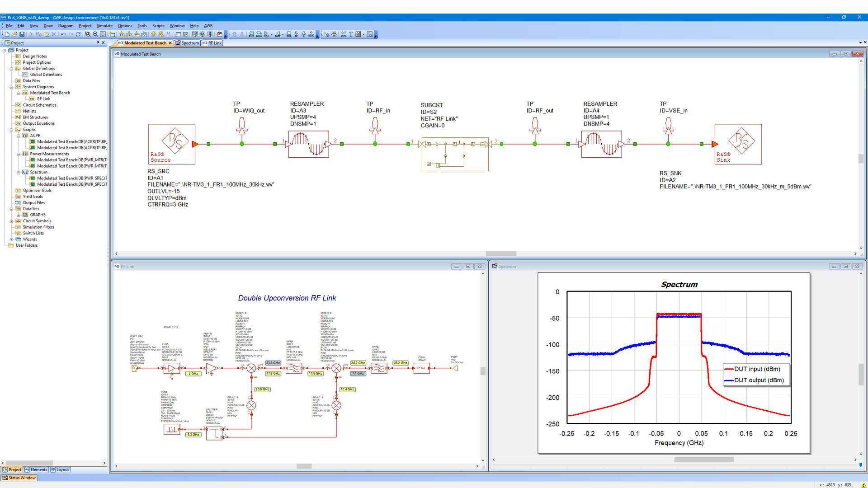868x488 pixels.
Task: Run the simulation with the Analyze lightning icon
Action: click(153, 34)
